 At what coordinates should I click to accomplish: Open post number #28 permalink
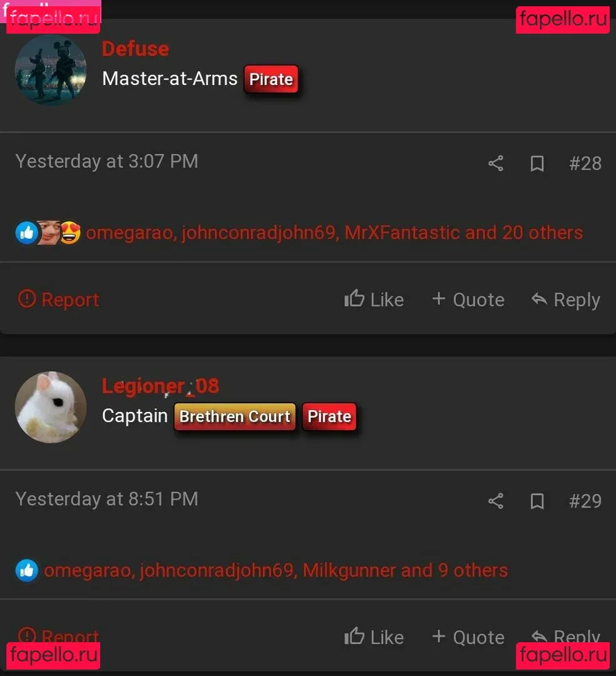point(585,163)
